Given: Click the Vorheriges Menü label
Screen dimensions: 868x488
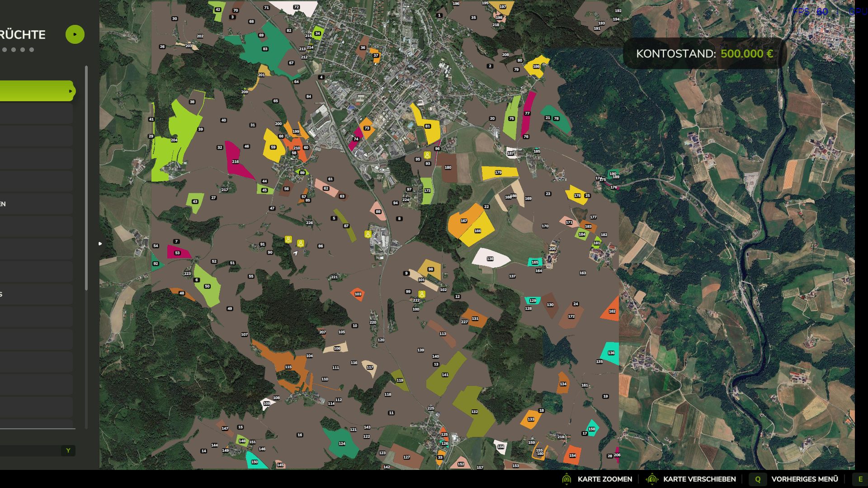Looking at the screenshot, I should (x=805, y=479).
